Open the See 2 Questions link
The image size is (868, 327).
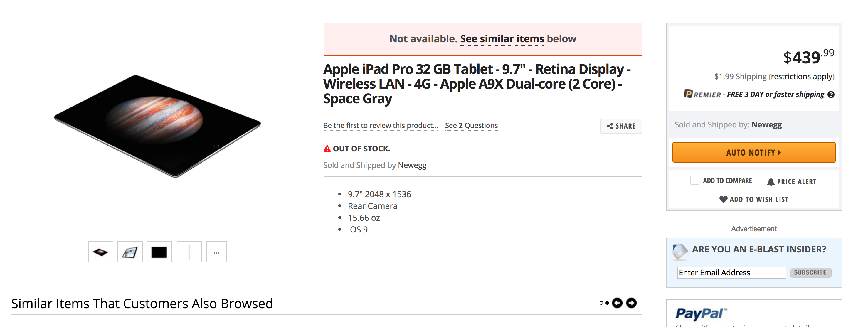point(471,126)
